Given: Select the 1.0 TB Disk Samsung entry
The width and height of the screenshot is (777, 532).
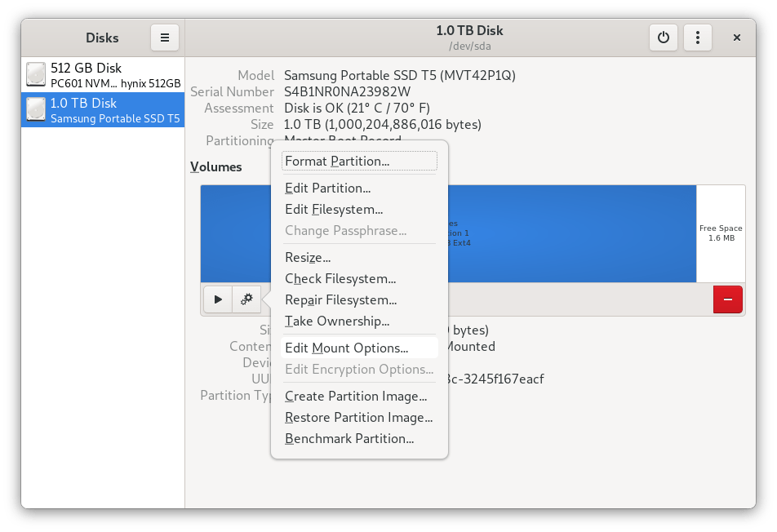Looking at the screenshot, I should (103, 109).
